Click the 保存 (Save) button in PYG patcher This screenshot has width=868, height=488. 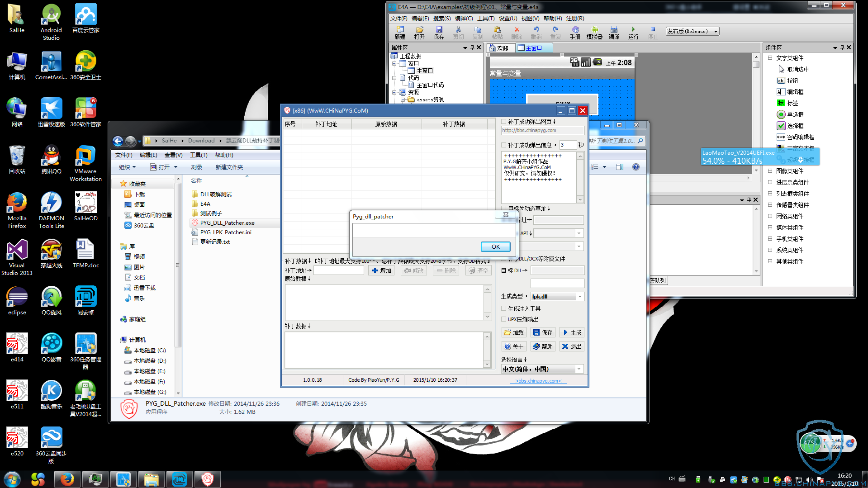(x=543, y=332)
